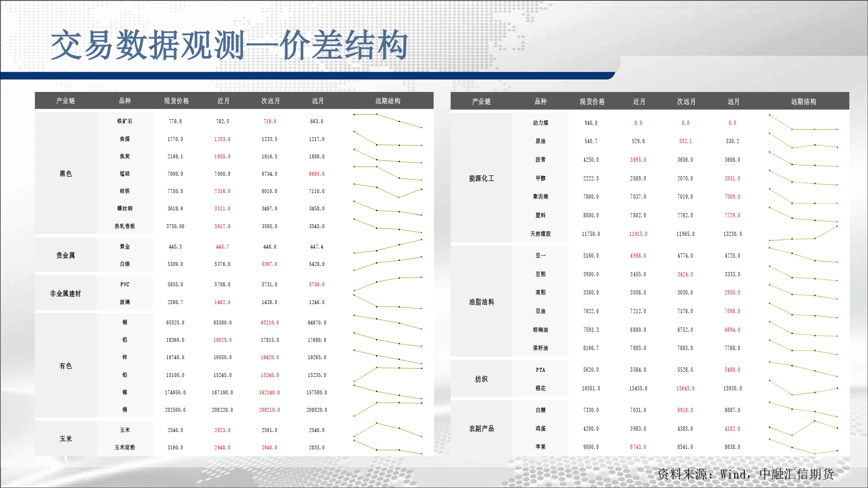
Task: Click the 资料来源 Wind source text
Action: [x=745, y=474]
